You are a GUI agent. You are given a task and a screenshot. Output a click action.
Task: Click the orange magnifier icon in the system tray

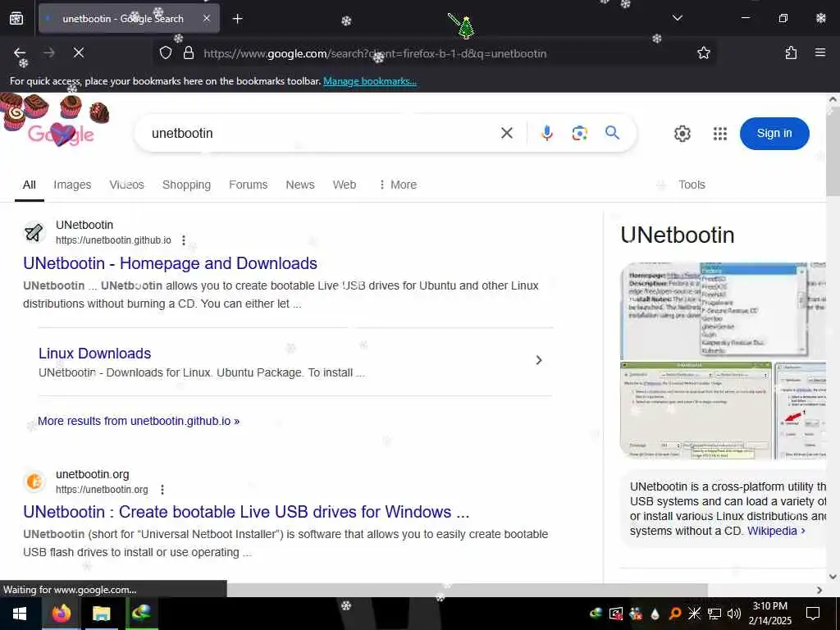[x=674, y=614]
